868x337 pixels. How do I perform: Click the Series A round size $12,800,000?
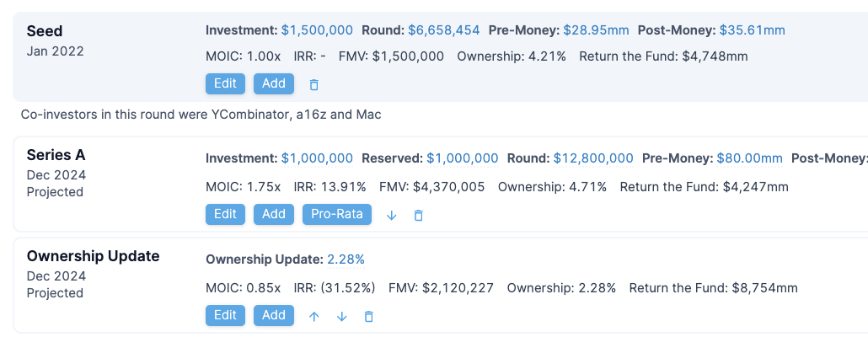(593, 158)
